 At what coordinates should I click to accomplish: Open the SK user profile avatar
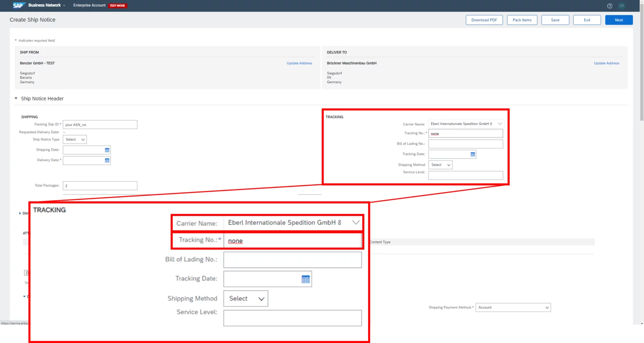tap(621, 6)
